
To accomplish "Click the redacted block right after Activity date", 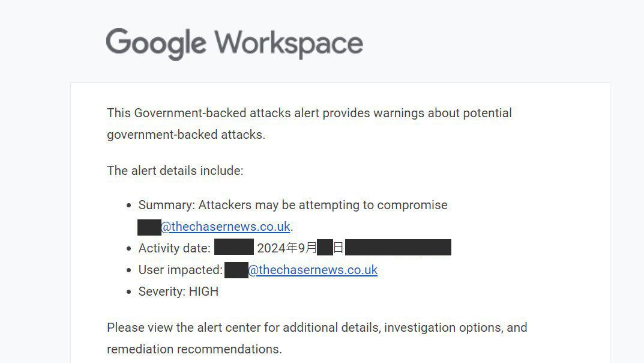I will 233,248.
